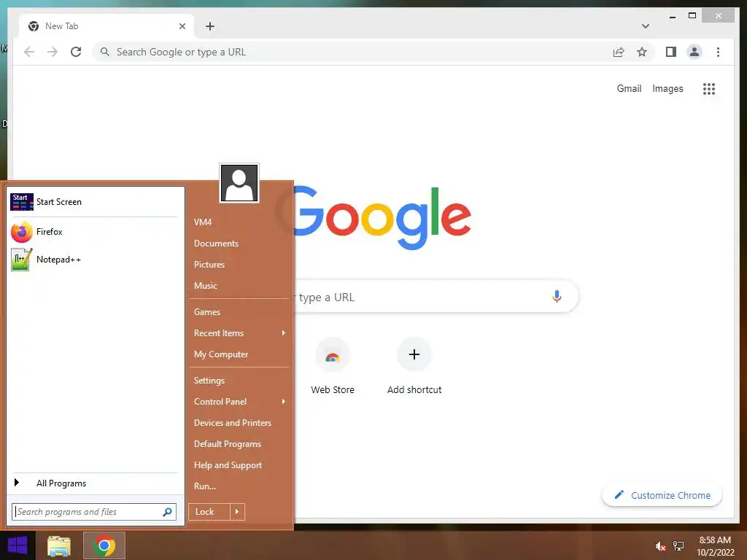Viewport: 747px width, 560px height.
Task: Open the network tray icon
Action: click(678, 546)
